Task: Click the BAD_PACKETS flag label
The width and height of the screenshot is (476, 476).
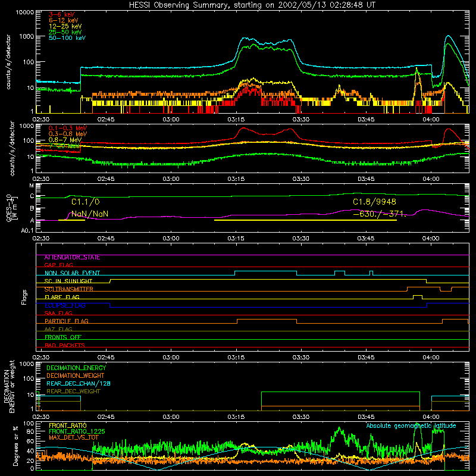Action: (65, 346)
